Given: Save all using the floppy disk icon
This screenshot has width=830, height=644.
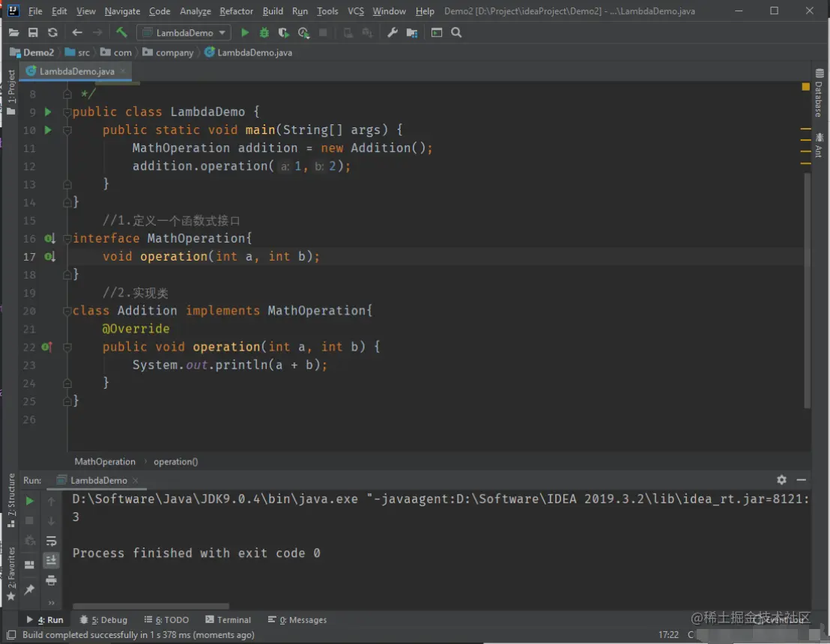Looking at the screenshot, I should (x=33, y=33).
